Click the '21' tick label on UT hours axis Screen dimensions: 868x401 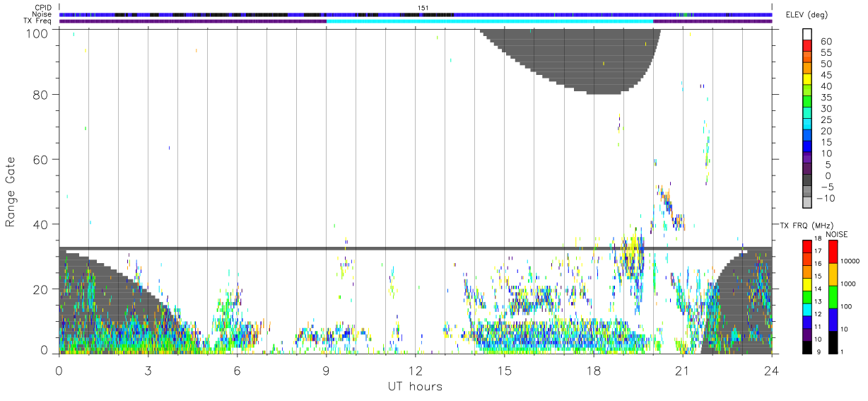click(x=682, y=371)
